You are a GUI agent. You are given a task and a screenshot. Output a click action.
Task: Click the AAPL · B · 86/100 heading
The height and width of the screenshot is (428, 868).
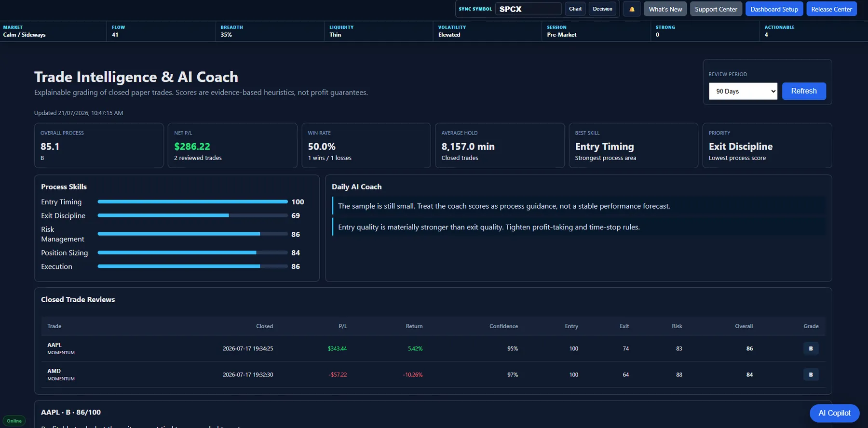(x=71, y=412)
